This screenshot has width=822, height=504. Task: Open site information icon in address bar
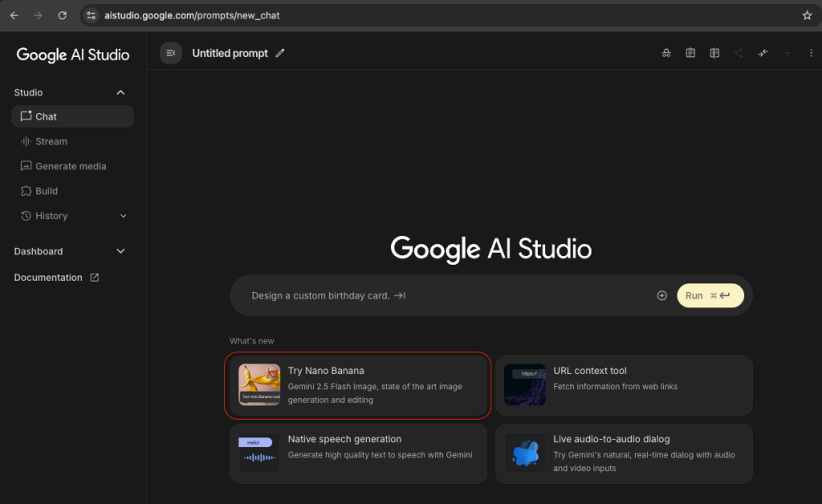[x=92, y=15]
